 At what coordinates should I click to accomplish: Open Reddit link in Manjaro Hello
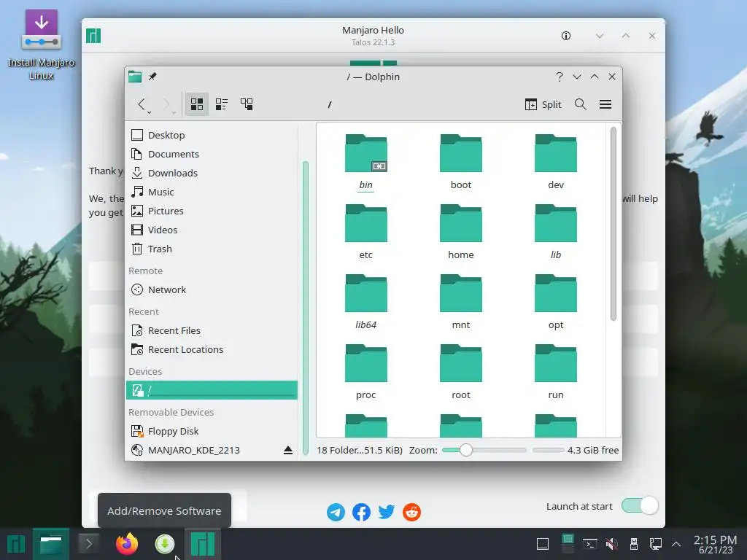pyautogui.click(x=411, y=513)
